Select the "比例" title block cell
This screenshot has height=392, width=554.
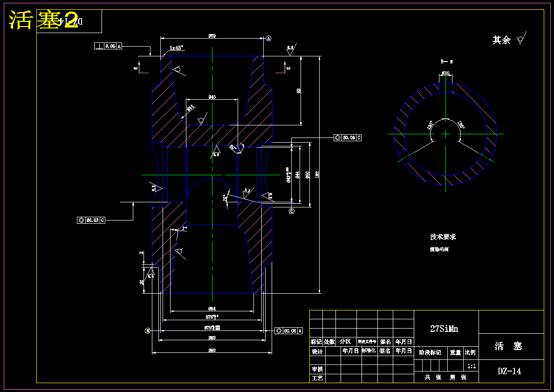point(470,352)
